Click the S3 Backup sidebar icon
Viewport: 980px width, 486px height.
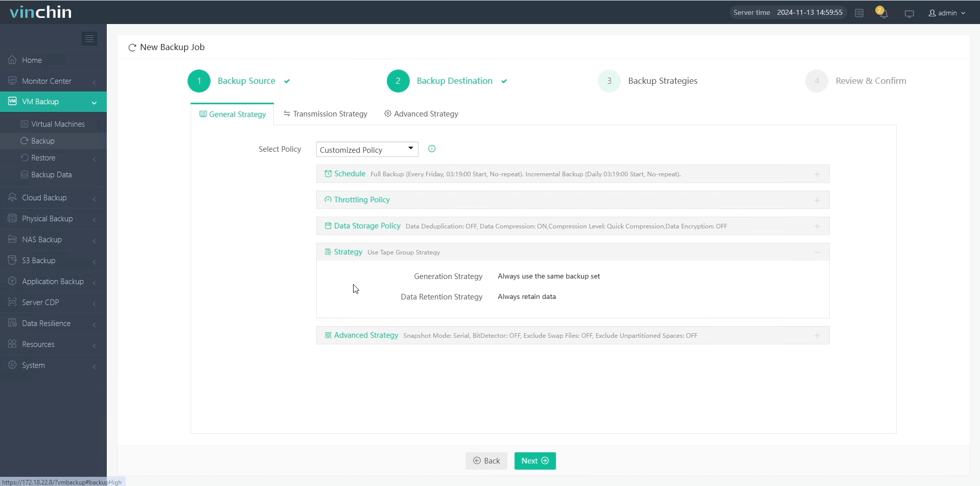12,260
